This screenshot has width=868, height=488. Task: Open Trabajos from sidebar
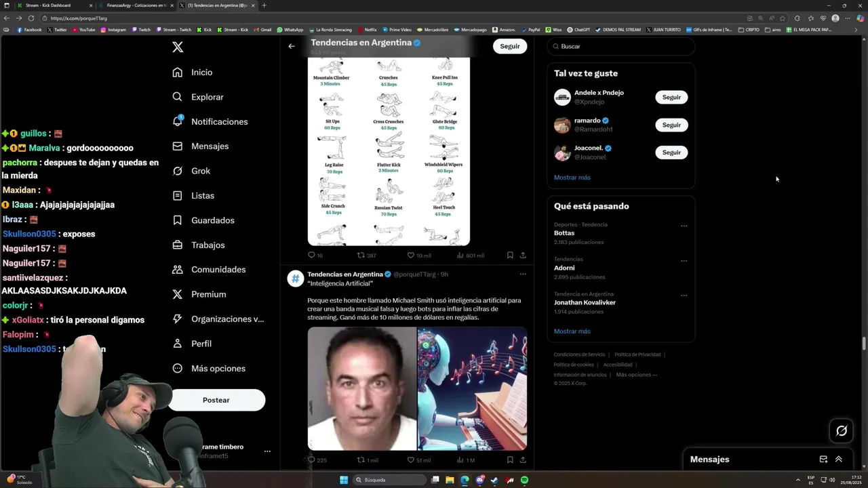199,245
